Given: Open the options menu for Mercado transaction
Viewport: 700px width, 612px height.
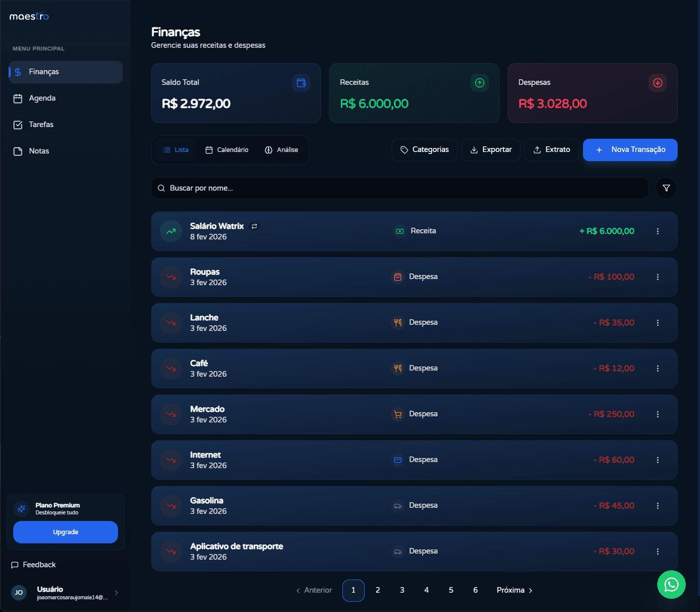Looking at the screenshot, I should click(x=658, y=414).
